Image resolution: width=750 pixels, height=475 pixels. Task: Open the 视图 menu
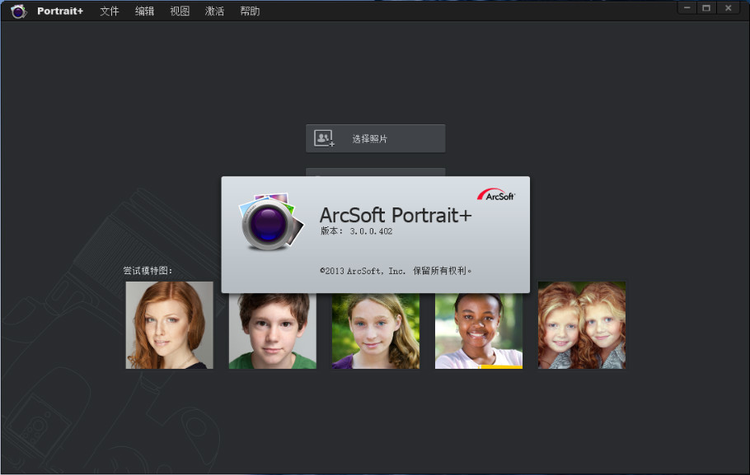coord(179,11)
